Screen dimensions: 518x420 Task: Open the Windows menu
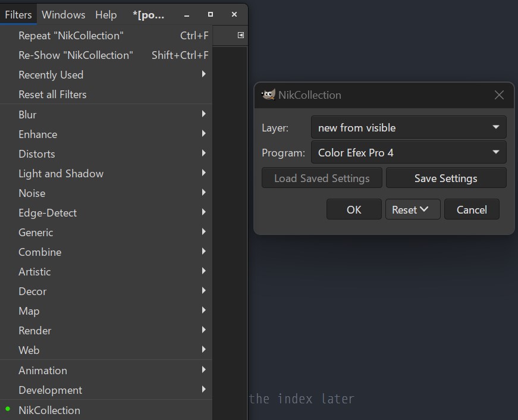coord(64,14)
